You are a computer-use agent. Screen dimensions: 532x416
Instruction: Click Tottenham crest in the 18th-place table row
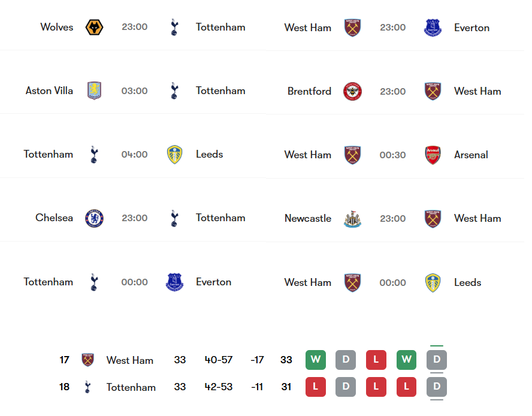pos(88,387)
